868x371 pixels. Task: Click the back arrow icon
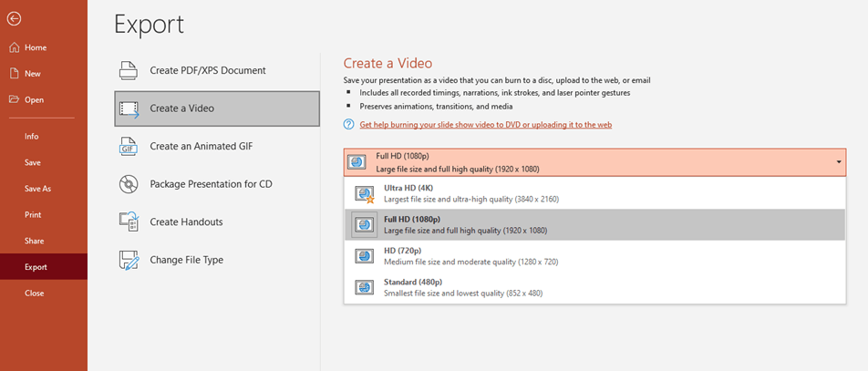(x=14, y=18)
